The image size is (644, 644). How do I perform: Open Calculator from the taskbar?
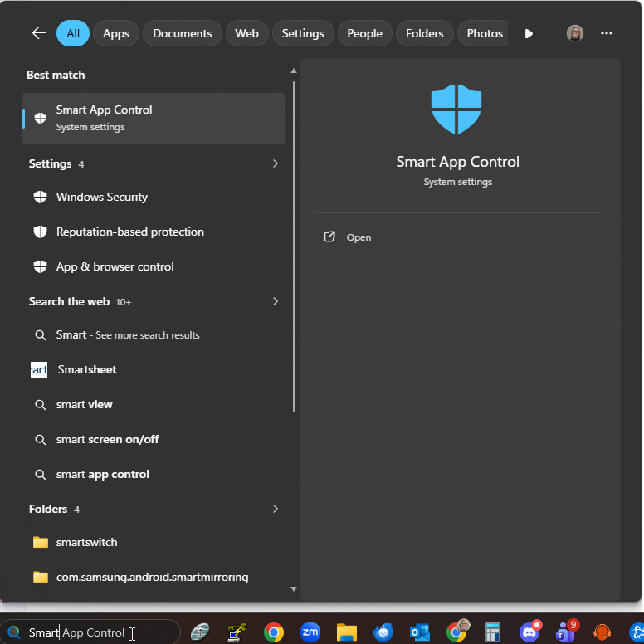coord(493,632)
